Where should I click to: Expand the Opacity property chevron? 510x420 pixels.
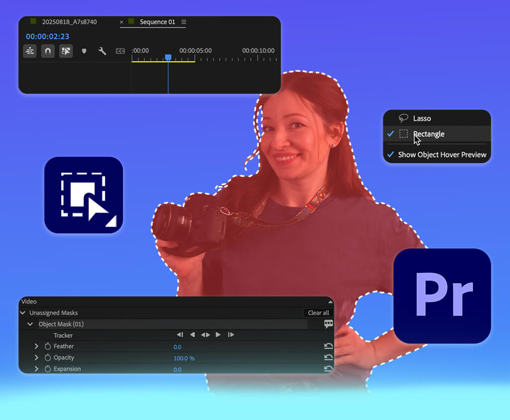coord(36,358)
